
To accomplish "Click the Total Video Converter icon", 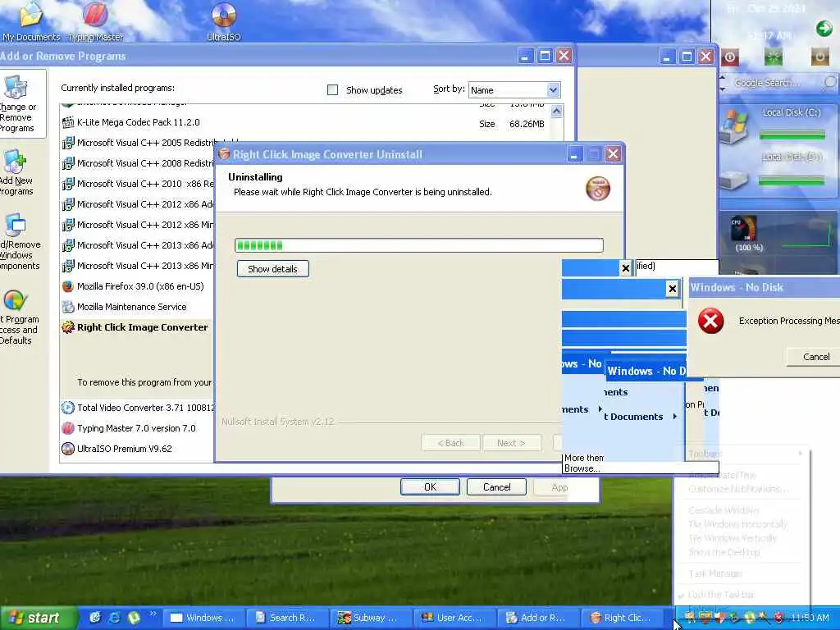I will coord(68,408).
